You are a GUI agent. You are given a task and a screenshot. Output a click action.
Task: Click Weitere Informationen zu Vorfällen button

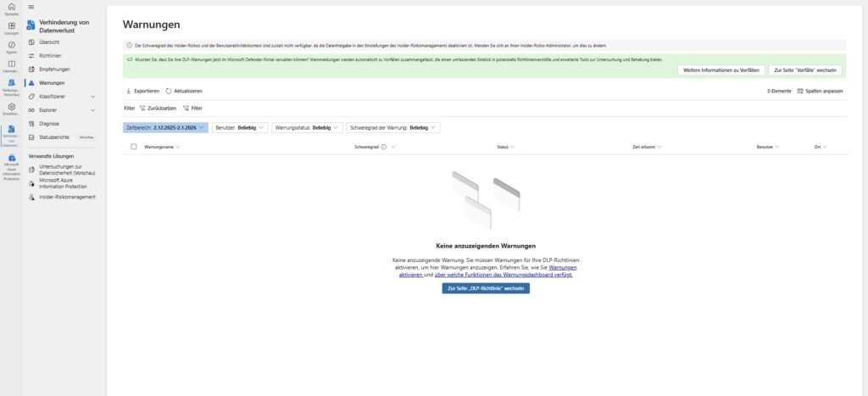coord(722,70)
